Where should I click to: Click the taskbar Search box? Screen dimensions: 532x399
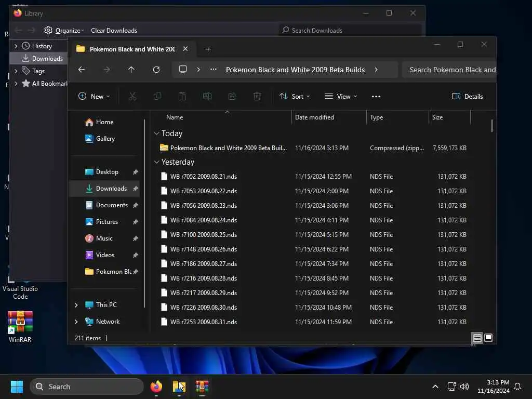(x=87, y=387)
